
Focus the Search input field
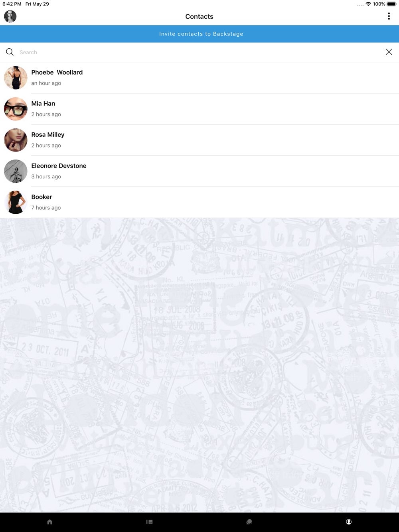199,52
